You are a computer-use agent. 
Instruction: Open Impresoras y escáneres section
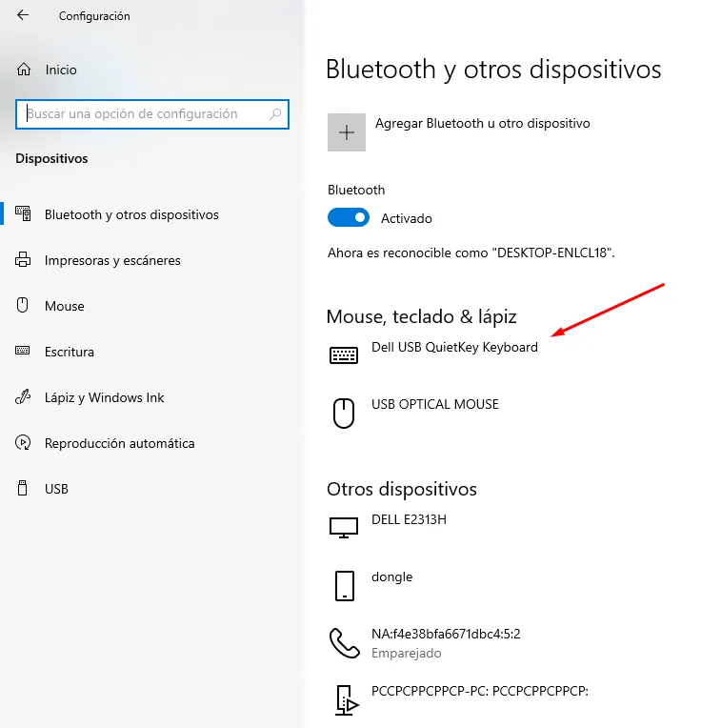(112, 260)
